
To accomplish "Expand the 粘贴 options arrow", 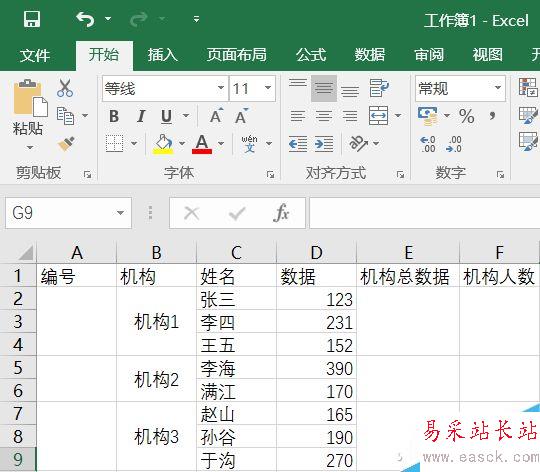I will (x=30, y=147).
